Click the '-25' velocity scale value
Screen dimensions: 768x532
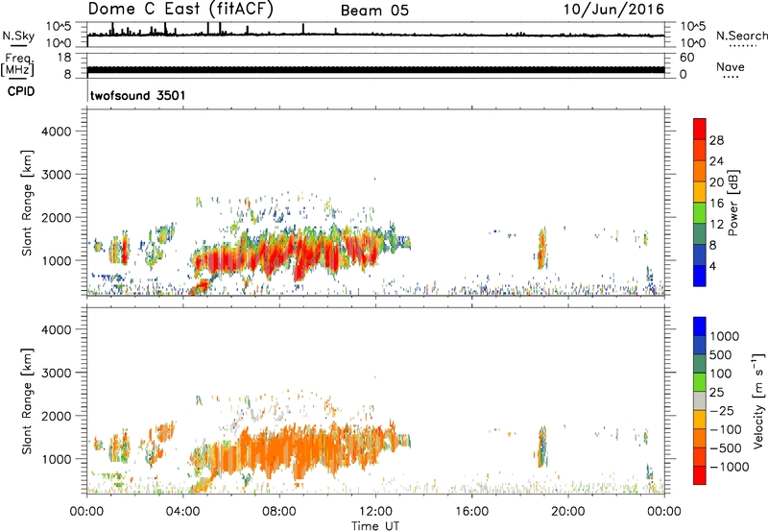tap(724, 411)
